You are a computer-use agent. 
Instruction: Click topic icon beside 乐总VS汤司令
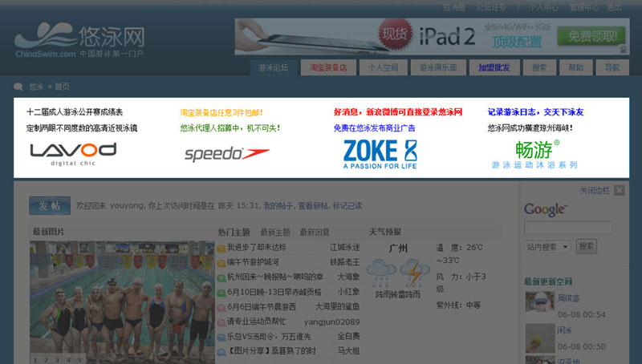pos(221,338)
